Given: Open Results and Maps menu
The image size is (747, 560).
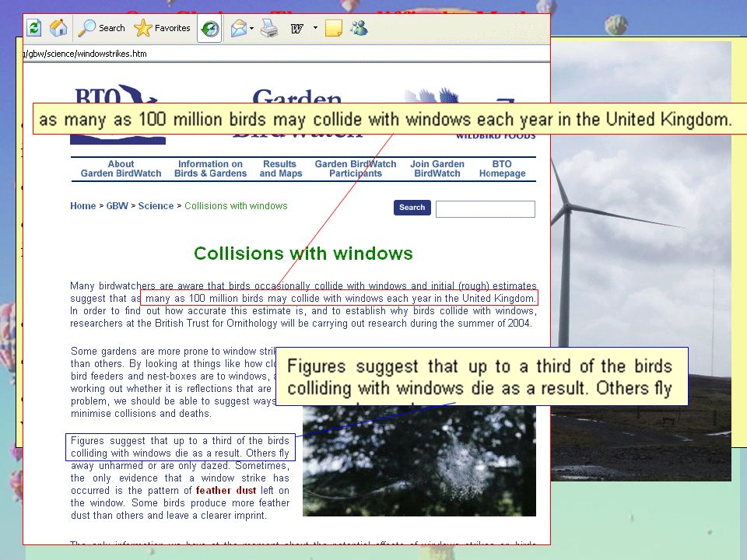Looking at the screenshot, I should (281, 169).
